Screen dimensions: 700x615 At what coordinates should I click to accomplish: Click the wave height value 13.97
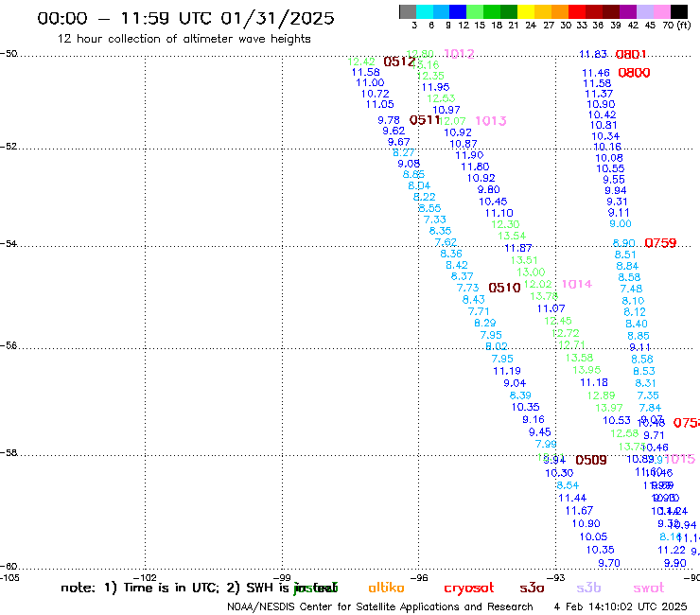coord(609,408)
